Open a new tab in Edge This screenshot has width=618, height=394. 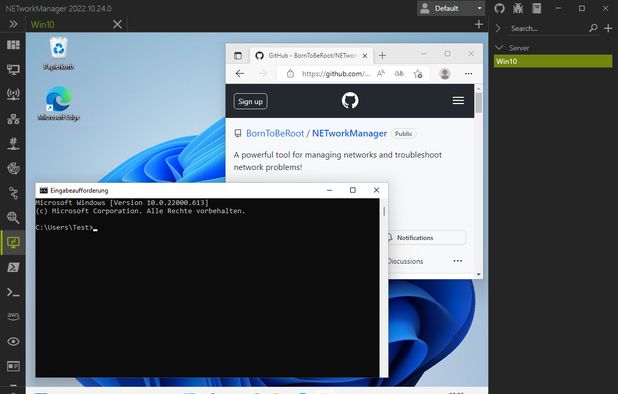[x=382, y=56]
